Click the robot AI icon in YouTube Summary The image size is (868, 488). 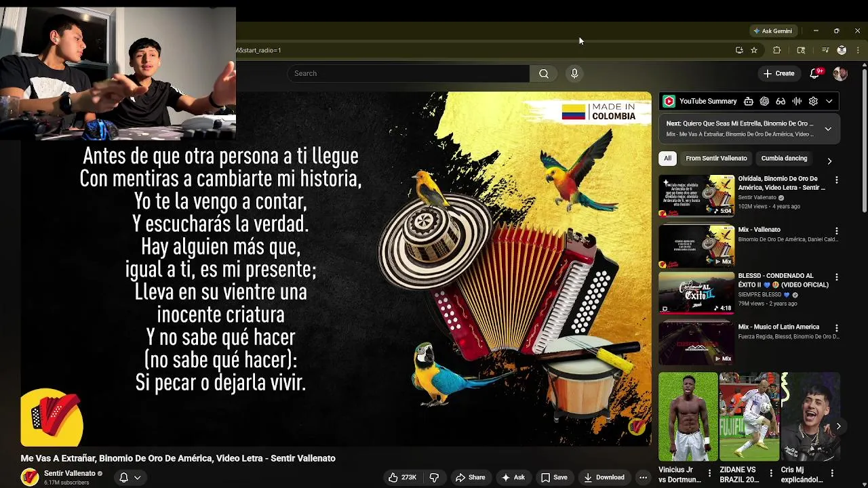749,101
